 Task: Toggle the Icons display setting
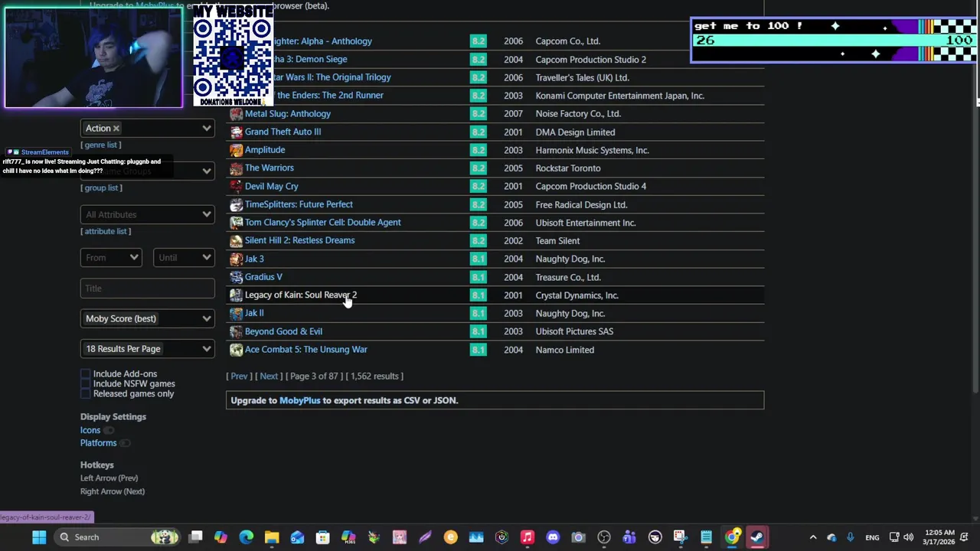(x=109, y=430)
